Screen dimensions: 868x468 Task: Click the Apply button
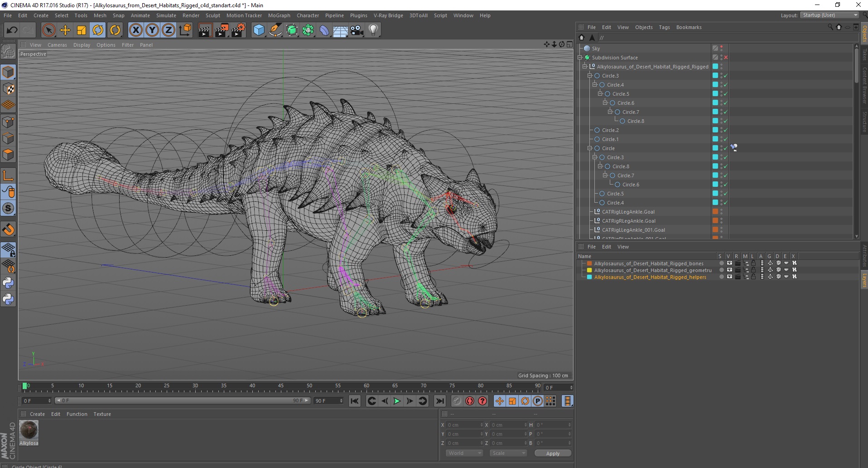pos(553,453)
